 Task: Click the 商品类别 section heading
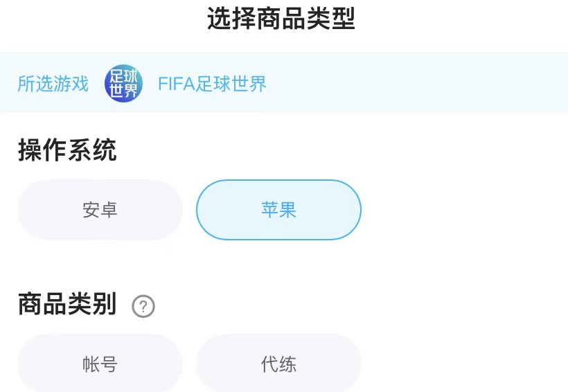pyautogui.click(x=67, y=304)
